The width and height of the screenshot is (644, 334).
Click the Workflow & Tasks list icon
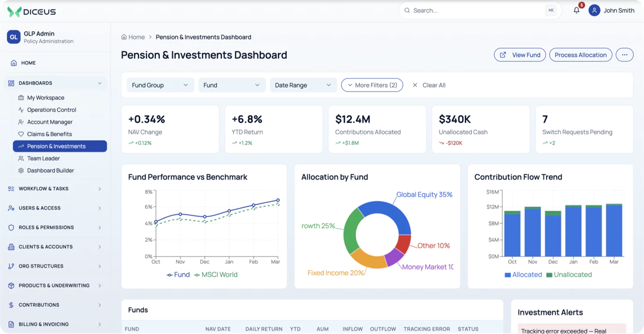[11, 189]
